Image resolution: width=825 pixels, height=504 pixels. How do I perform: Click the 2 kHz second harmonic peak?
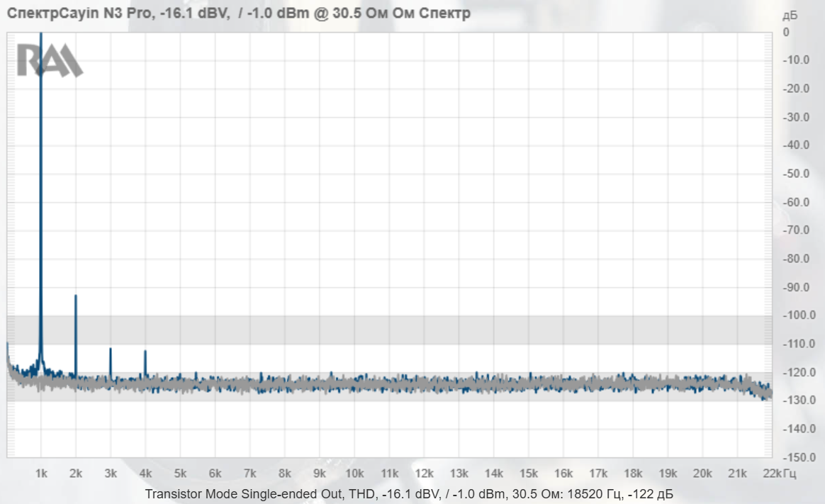pyautogui.click(x=76, y=335)
